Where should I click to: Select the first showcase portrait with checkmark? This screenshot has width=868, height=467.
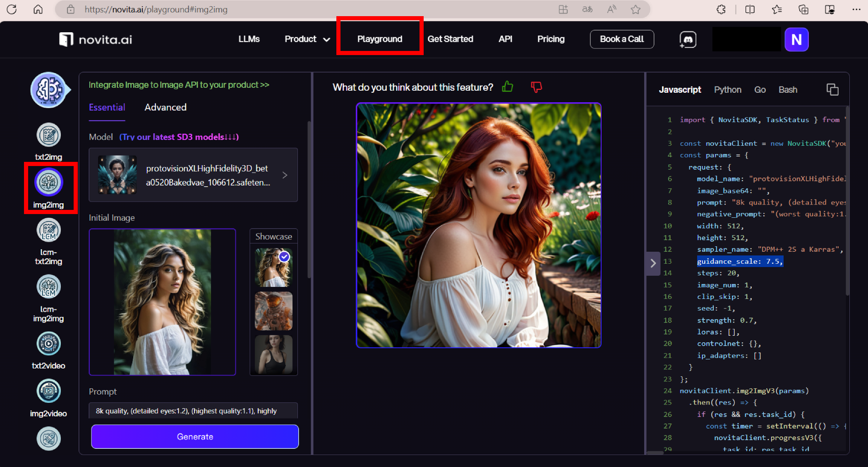[x=273, y=267]
